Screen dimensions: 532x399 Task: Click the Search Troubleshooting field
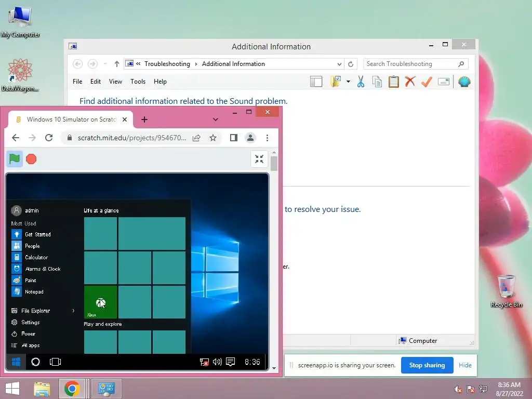[416, 64]
